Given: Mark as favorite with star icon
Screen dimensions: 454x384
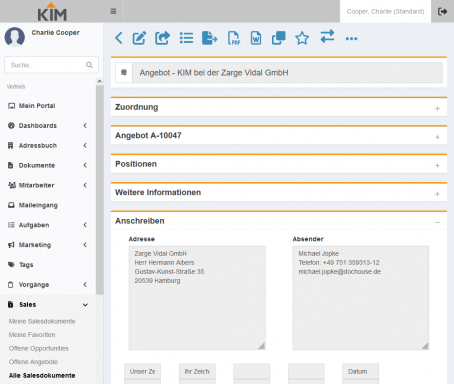Looking at the screenshot, I should click(302, 38).
